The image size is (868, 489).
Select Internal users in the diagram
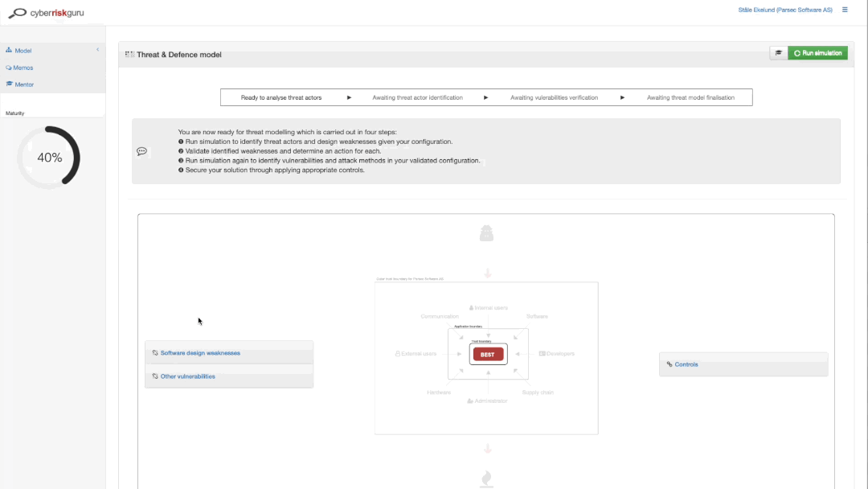click(489, 307)
